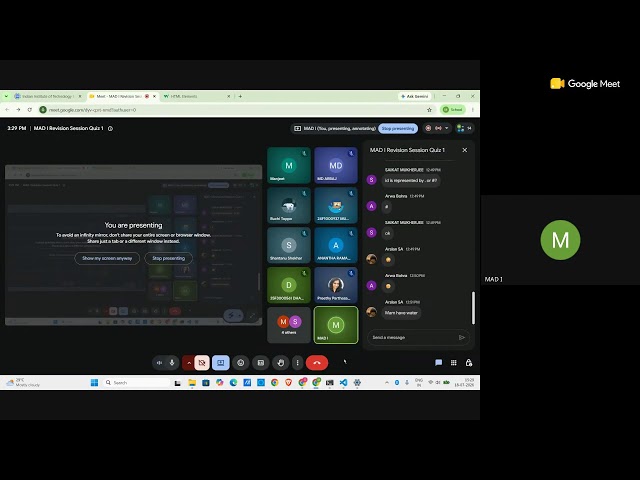
Task: Expand the tab search chevron in Chrome
Action: click(6, 96)
